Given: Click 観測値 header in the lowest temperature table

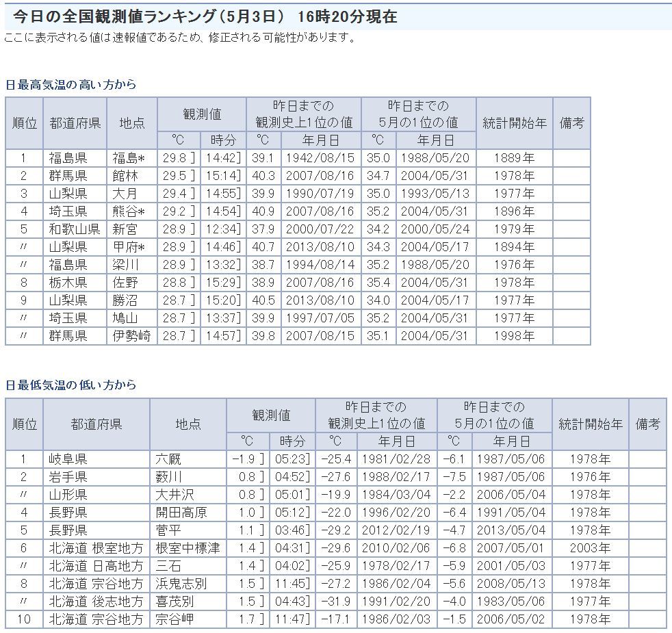Looking at the screenshot, I should 271,415.
